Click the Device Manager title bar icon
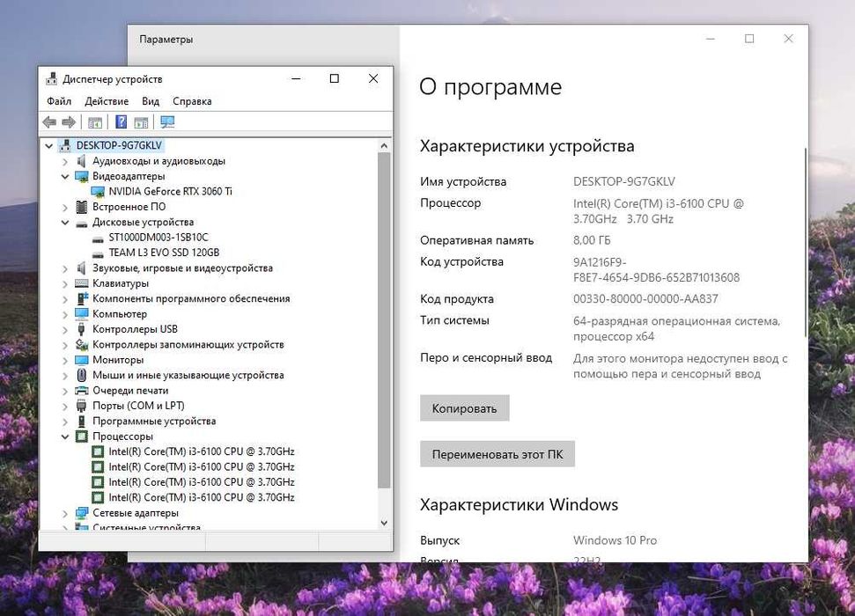This screenshot has width=855, height=616. pos(51,79)
